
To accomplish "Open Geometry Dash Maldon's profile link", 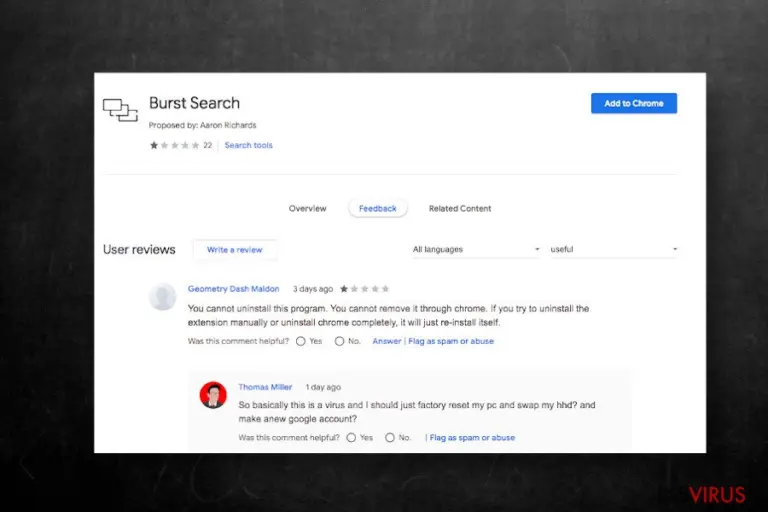I will (234, 289).
